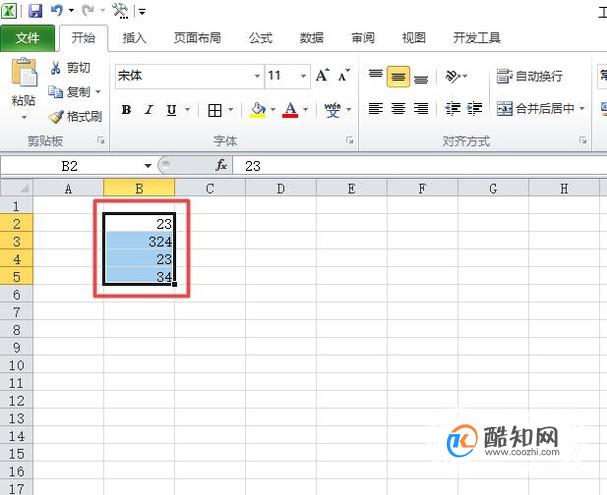
Task: Toggle Align Text Right icon
Action: (421, 109)
